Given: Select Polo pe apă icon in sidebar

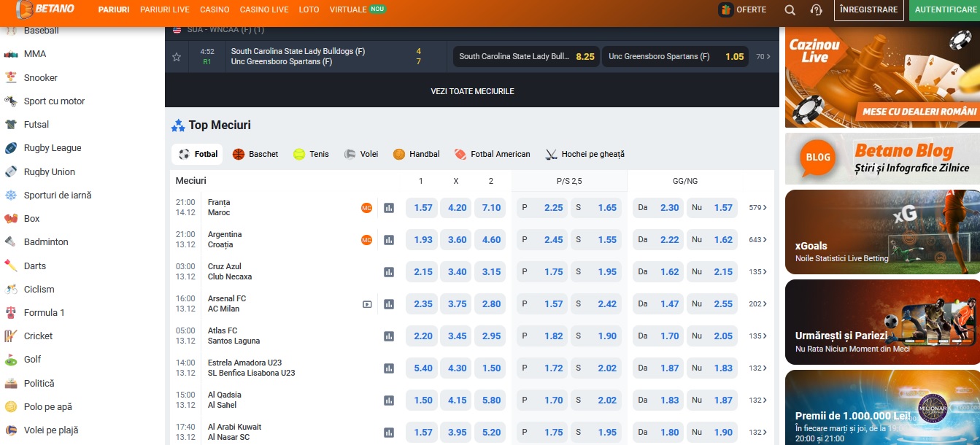Looking at the screenshot, I should click(x=11, y=406).
